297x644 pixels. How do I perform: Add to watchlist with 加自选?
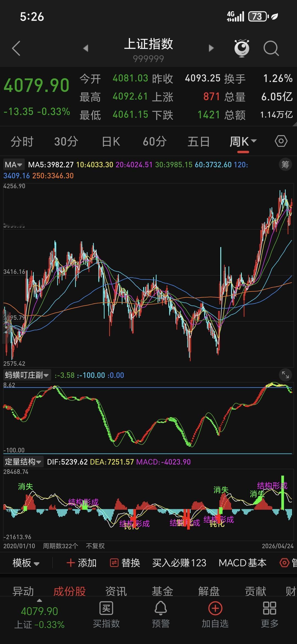215,614
